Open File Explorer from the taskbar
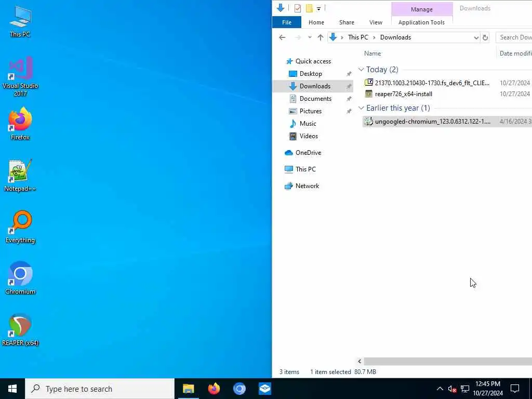The height and width of the screenshot is (399, 532). click(188, 389)
